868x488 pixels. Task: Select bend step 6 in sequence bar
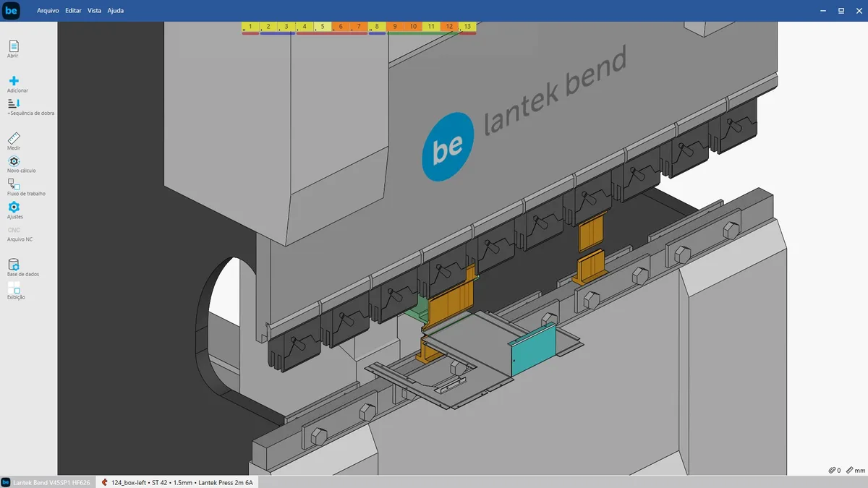pos(341,27)
